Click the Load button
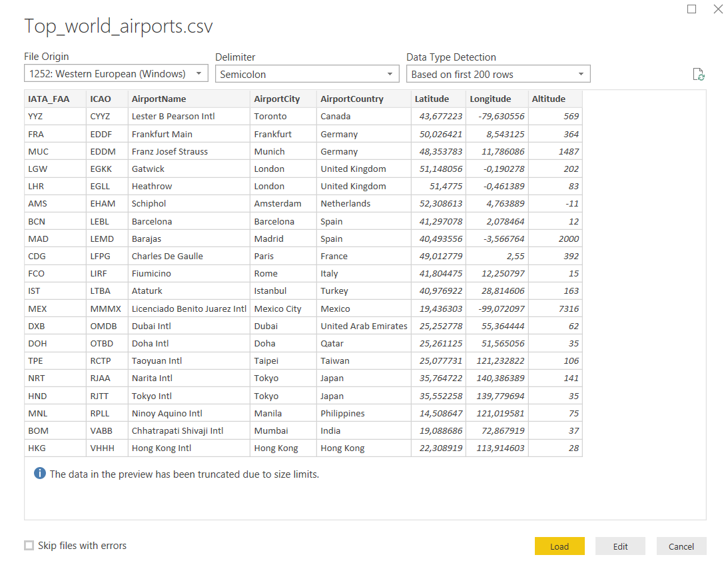Screen dimensions: 728x577 point(559,546)
